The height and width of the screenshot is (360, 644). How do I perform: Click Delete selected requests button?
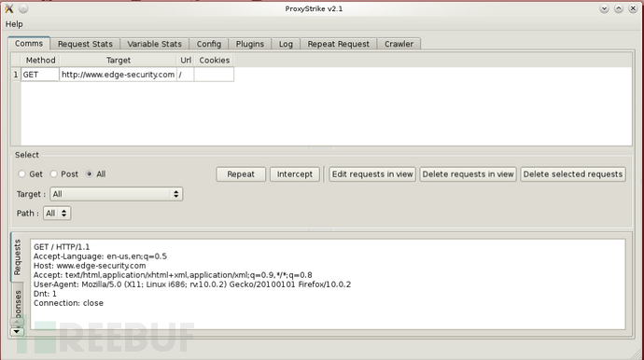(x=573, y=174)
